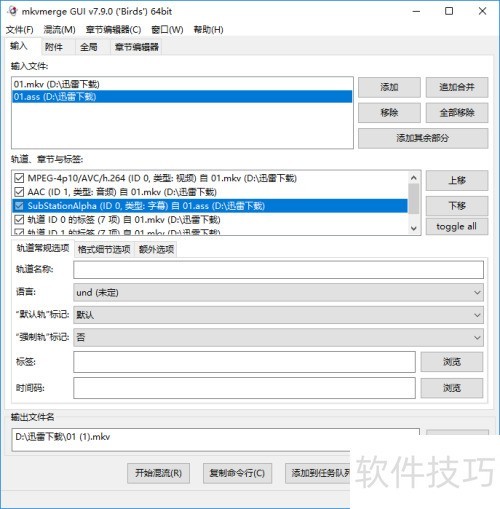Screen dimensions: 500x509
Task: Click the 追加合并 button
Action: (x=457, y=87)
